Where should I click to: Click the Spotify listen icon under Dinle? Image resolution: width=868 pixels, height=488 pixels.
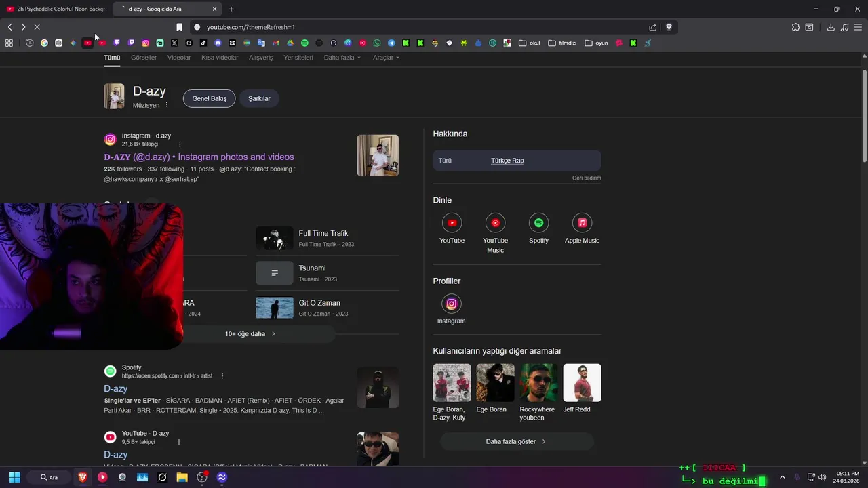coord(538,222)
